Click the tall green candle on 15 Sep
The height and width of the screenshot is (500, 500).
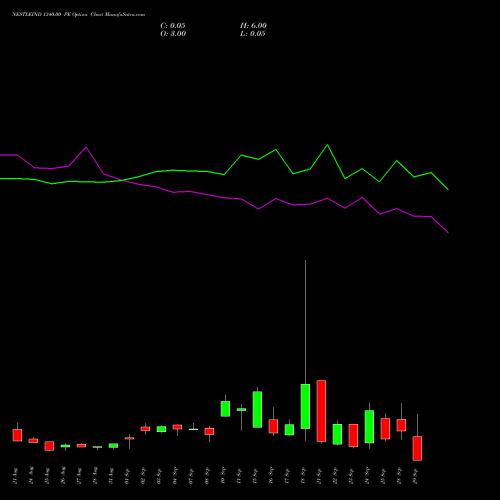coord(257,409)
